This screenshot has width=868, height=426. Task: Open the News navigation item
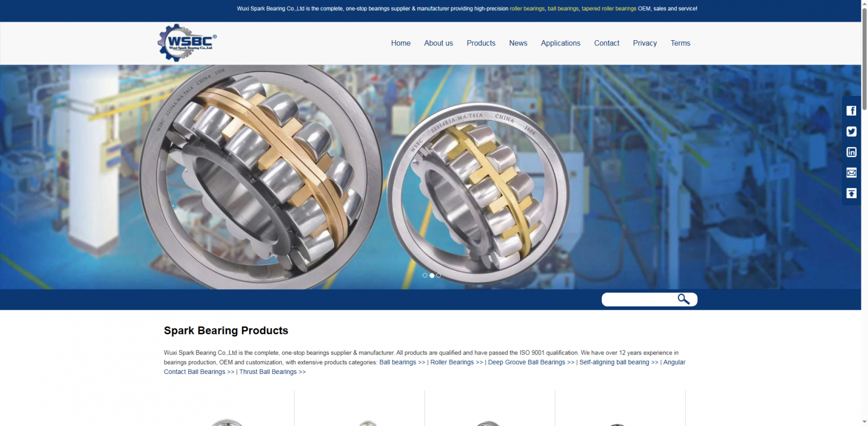518,43
